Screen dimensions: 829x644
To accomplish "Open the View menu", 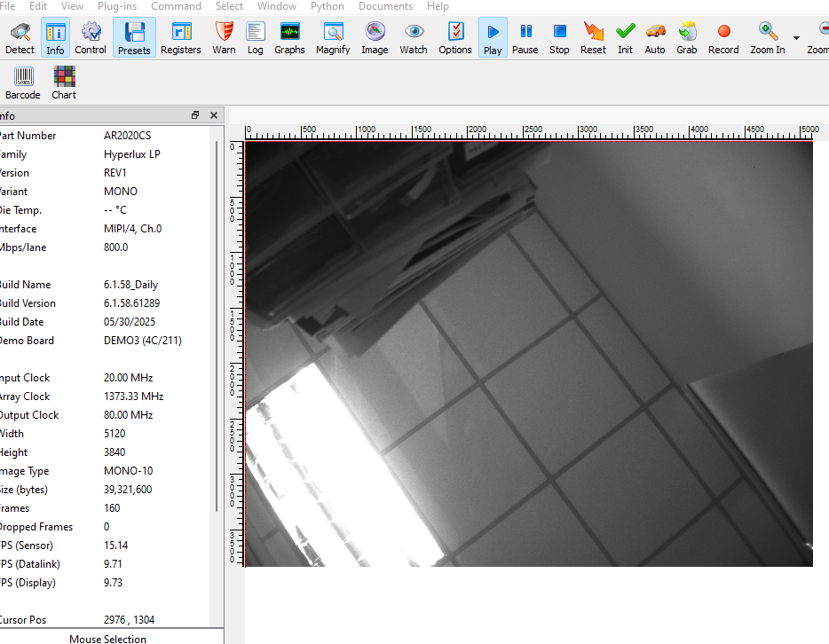I will (73, 6).
